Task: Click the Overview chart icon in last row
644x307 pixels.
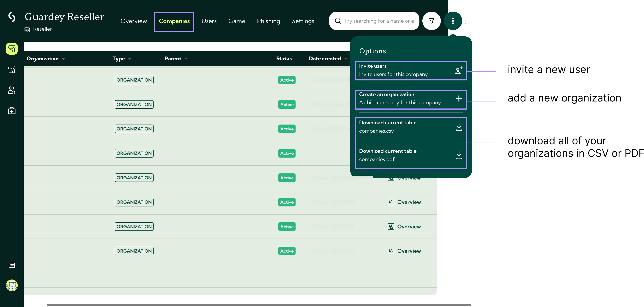Action: tap(391, 251)
